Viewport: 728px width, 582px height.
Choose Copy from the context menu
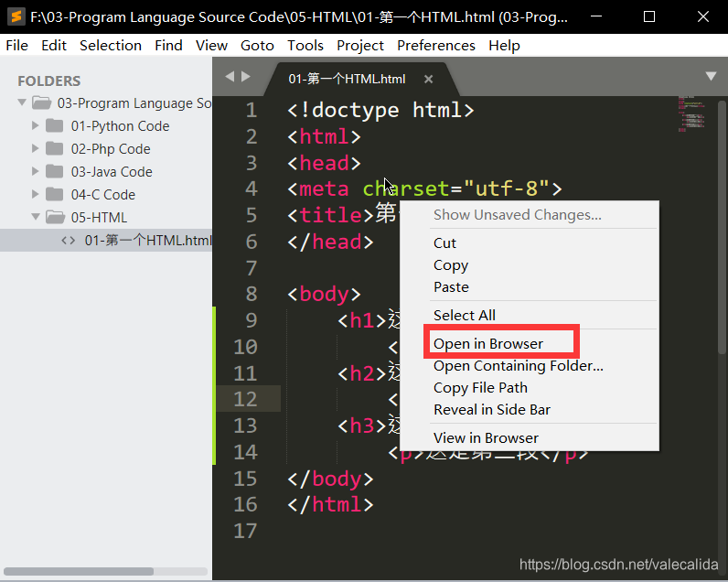pyautogui.click(x=530, y=264)
